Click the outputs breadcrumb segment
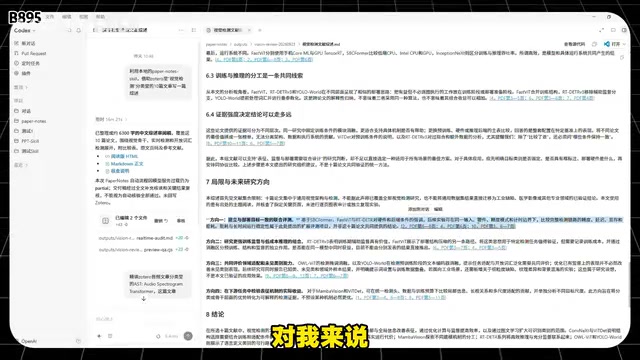 [x=240, y=44]
